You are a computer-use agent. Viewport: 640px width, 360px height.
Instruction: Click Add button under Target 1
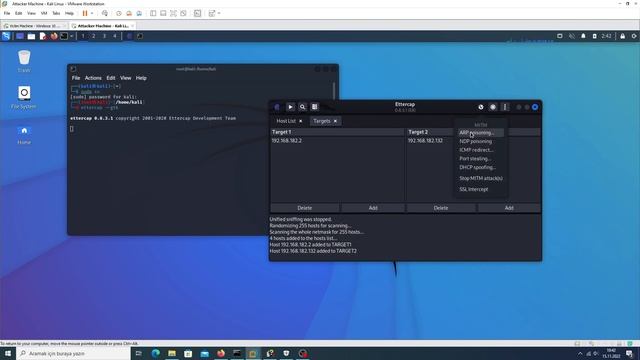click(x=373, y=208)
